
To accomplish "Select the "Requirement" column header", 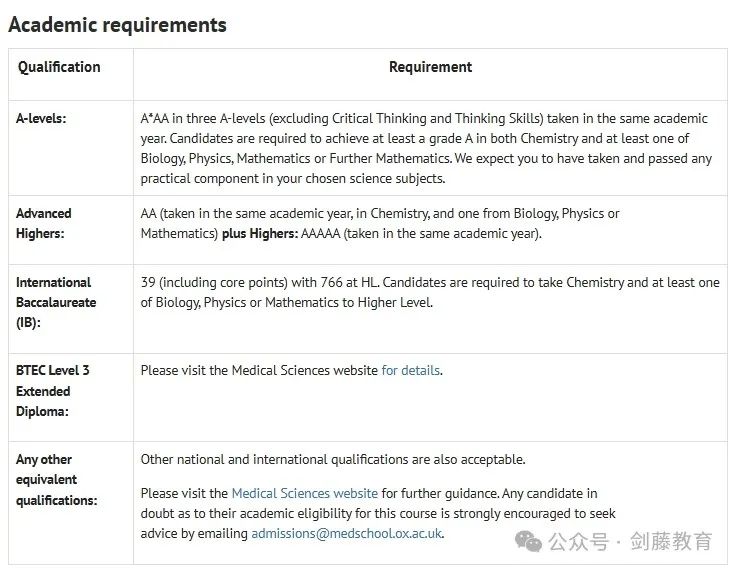I will pyautogui.click(x=430, y=67).
